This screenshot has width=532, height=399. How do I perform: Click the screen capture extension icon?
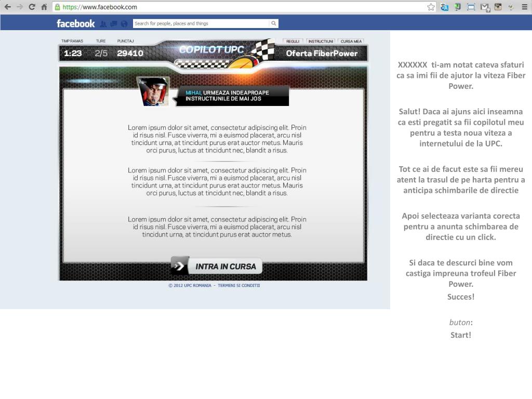(471, 7)
